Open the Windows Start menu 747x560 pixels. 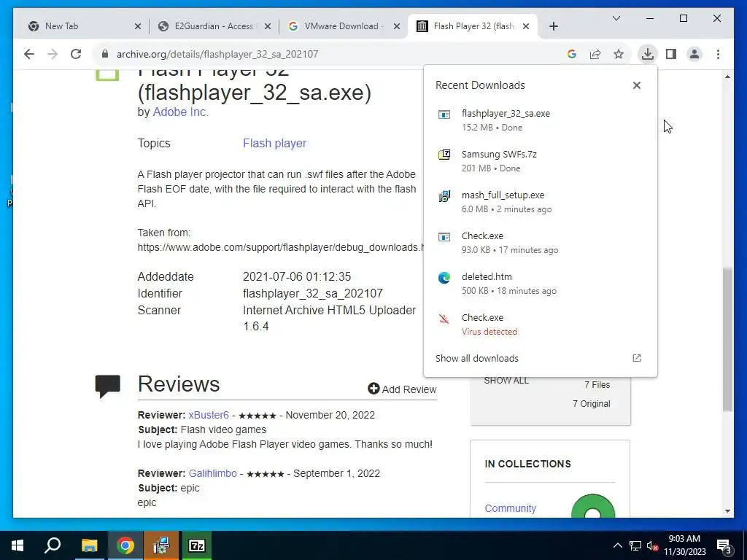tap(18, 545)
